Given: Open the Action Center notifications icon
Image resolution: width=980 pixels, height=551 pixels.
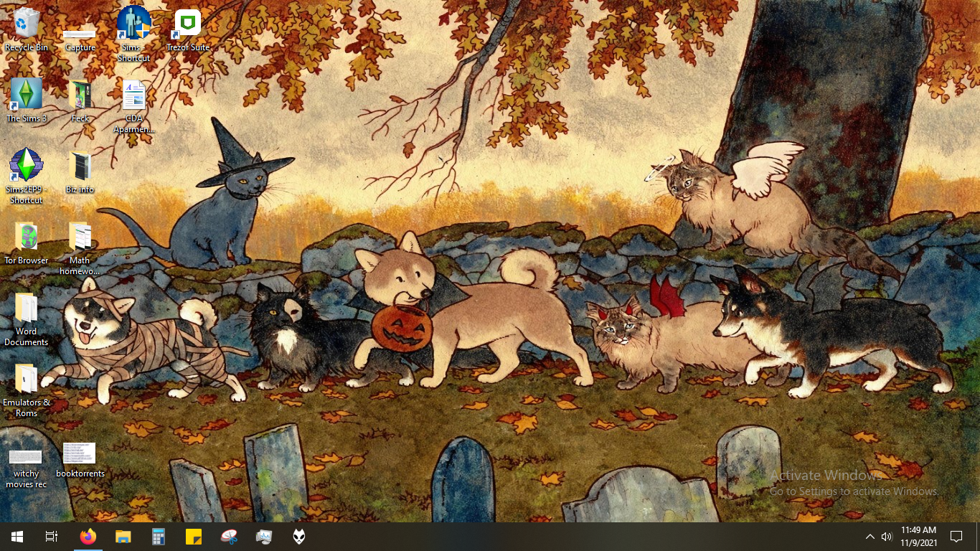Looking at the screenshot, I should coord(956,537).
